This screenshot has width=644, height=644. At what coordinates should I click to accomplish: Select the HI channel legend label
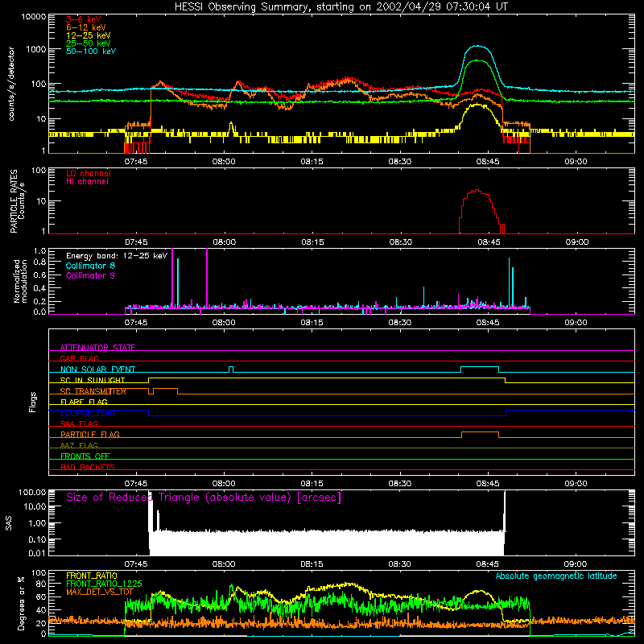[x=87, y=182]
